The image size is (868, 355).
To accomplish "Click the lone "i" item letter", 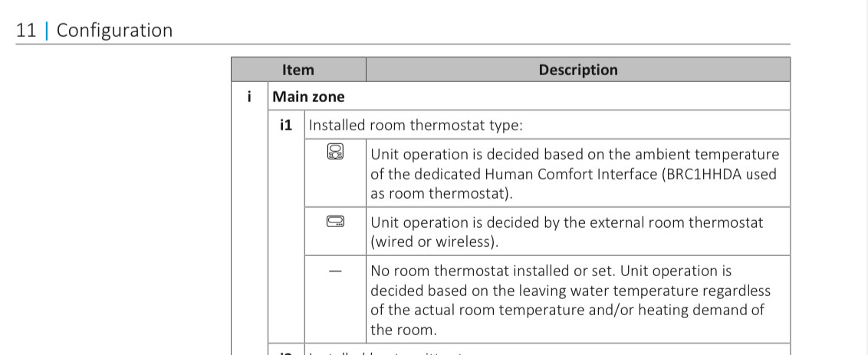I will click(x=249, y=97).
